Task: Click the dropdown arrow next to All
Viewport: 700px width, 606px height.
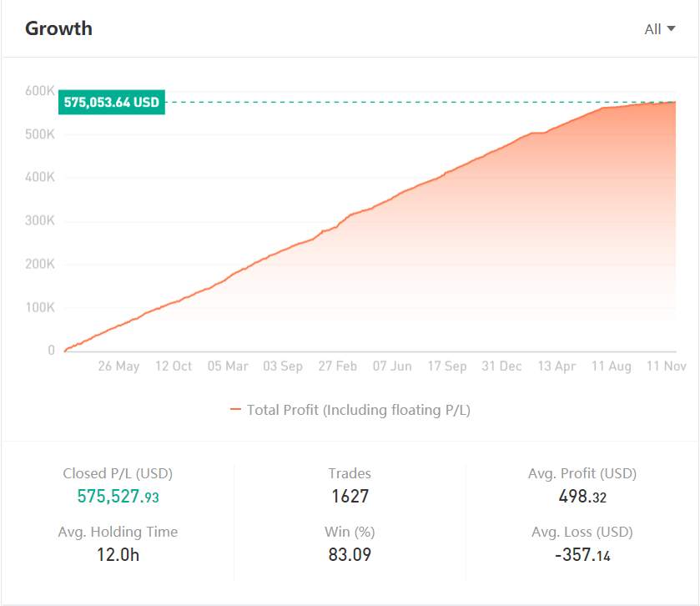Action: pyautogui.click(x=671, y=29)
